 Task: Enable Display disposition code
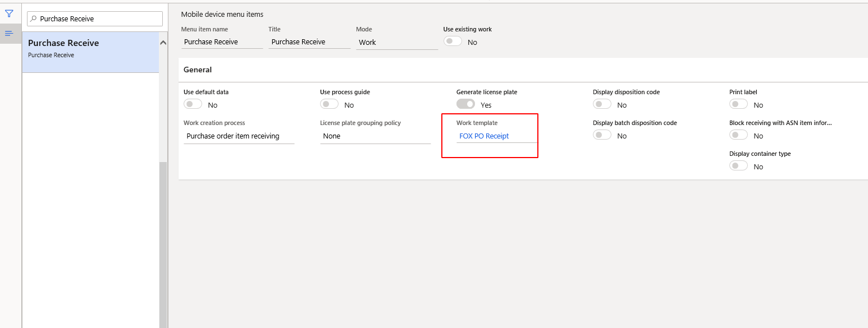pyautogui.click(x=602, y=104)
